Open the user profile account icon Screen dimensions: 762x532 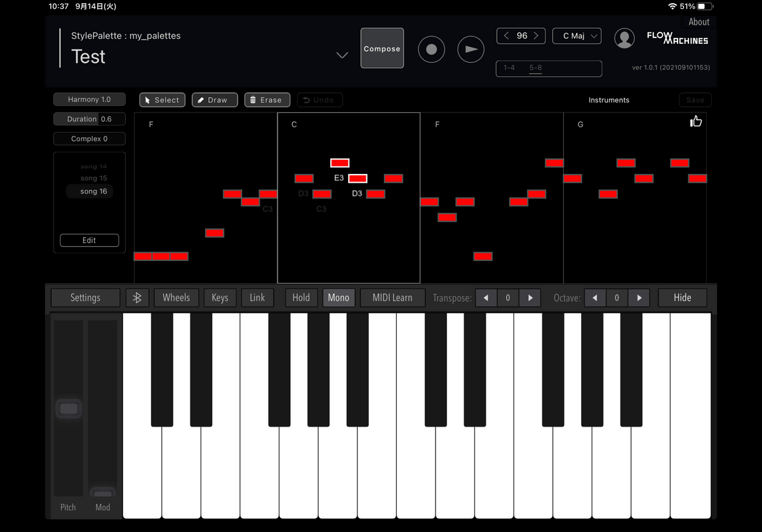point(625,38)
